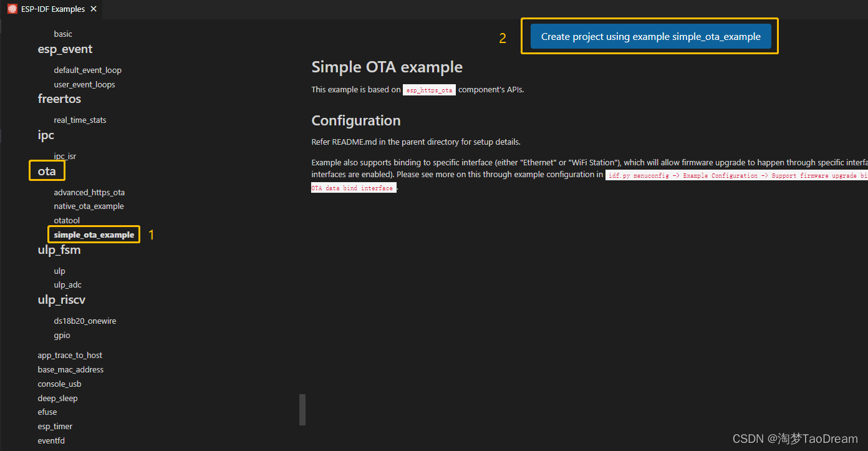868x451 pixels.
Task: Select the ipc category heading
Action: (46, 135)
